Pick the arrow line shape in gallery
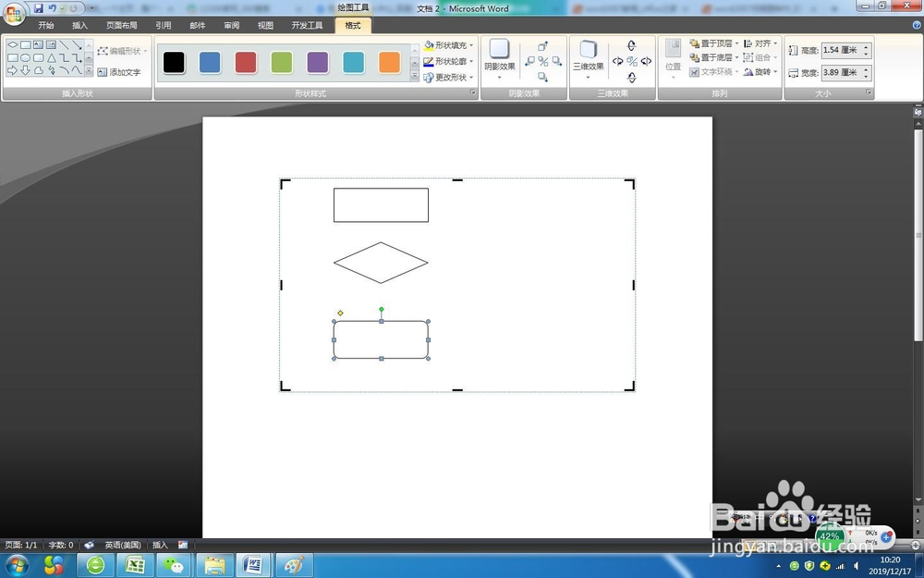924x578 pixels. coord(78,45)
